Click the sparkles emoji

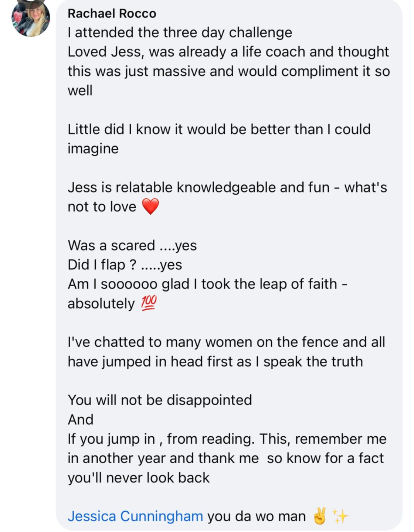point(340,516)
